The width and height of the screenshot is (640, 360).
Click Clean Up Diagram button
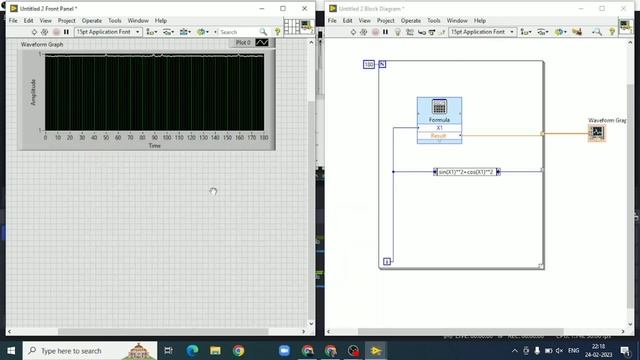pyautogui.click(x=577, y=32)
